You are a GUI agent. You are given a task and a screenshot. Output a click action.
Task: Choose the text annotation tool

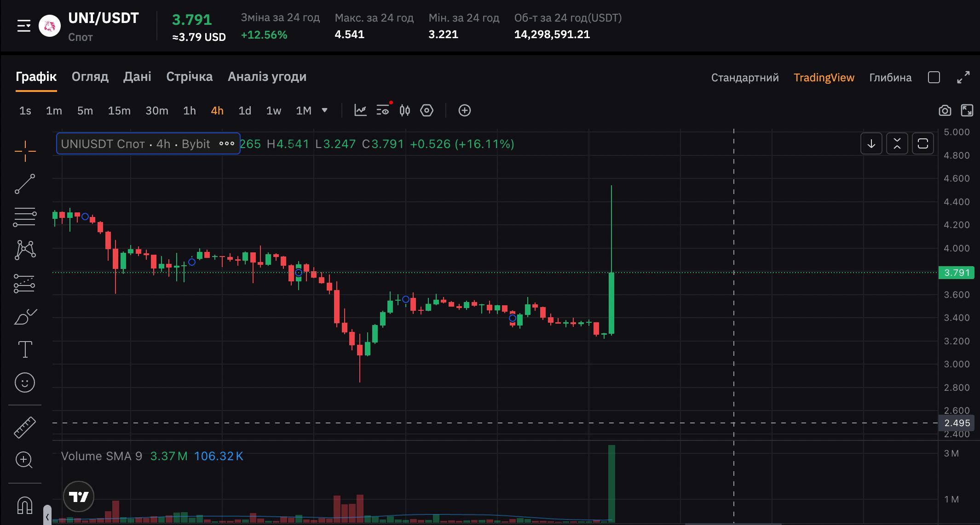(x=25, y=349)
